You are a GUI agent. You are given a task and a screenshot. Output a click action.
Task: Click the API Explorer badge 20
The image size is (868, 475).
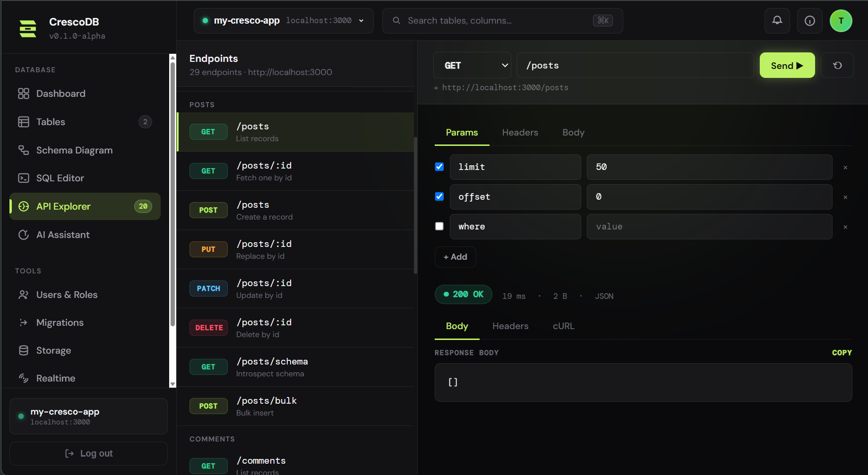point(143,206)
